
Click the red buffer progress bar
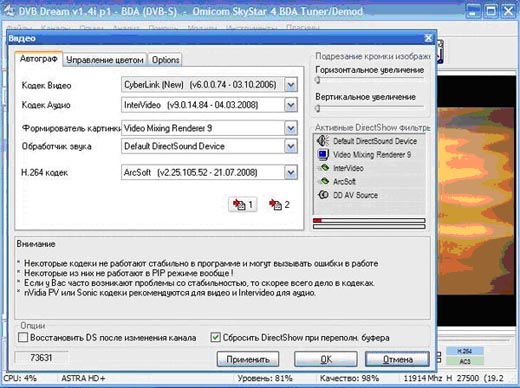point(369,220)
